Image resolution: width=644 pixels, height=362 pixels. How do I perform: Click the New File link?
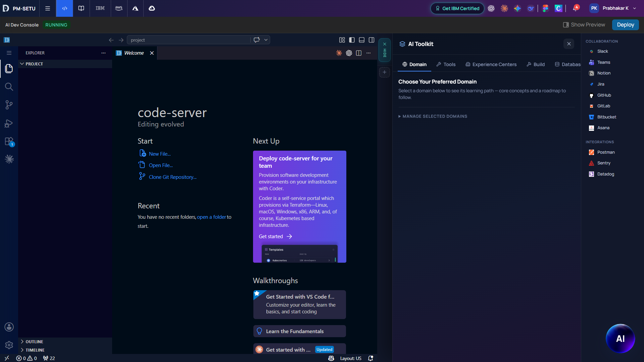160,154
